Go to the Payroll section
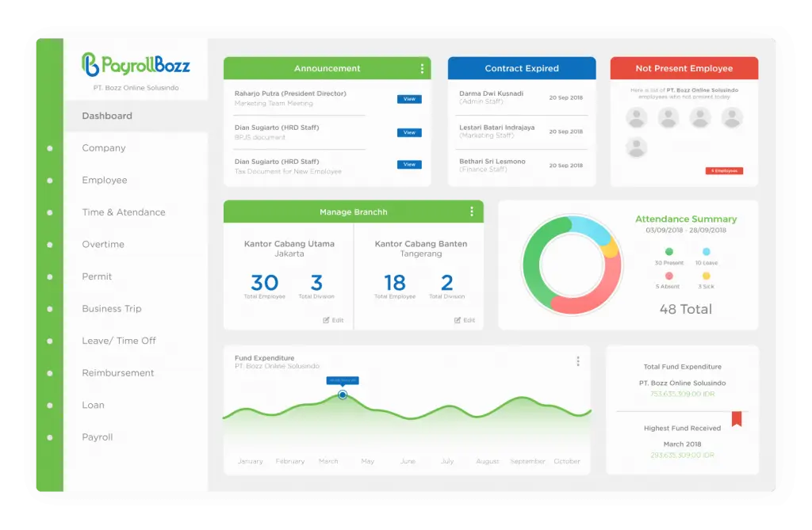The image size is (812, 530). click(x=98, y=437)
